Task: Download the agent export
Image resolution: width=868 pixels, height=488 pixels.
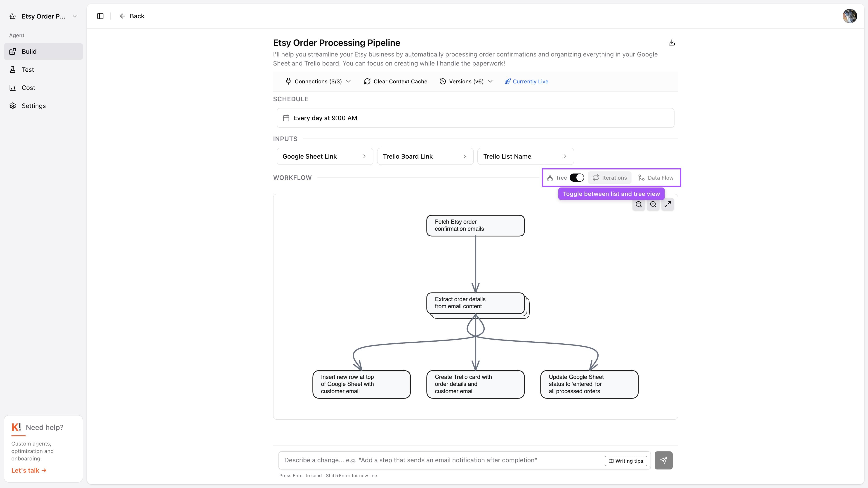Action: pos(672,42)
